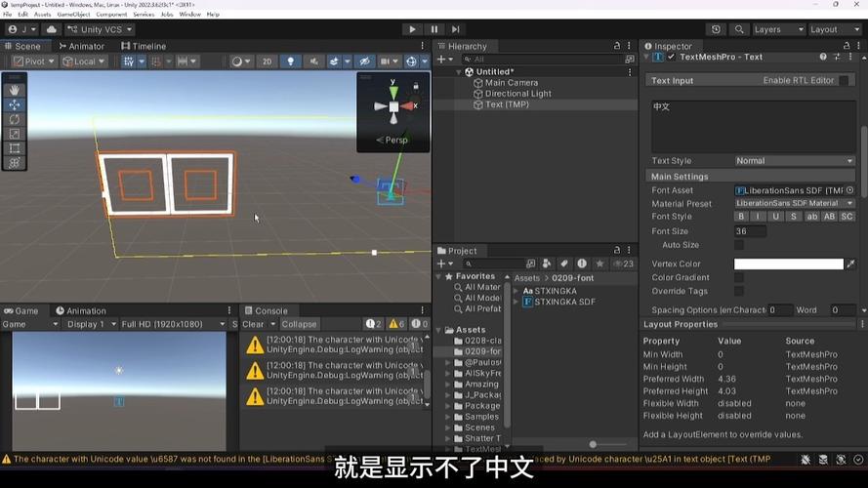Toggle 2D scene view mode
The width and height of the screenshot is (868, 488).
pyautogui.click(x=267, y=61)
